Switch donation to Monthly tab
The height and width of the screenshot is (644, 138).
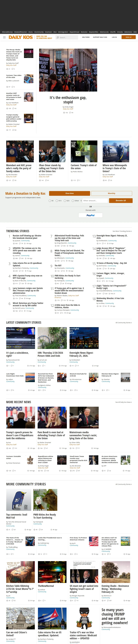click(x=111, y=193)
